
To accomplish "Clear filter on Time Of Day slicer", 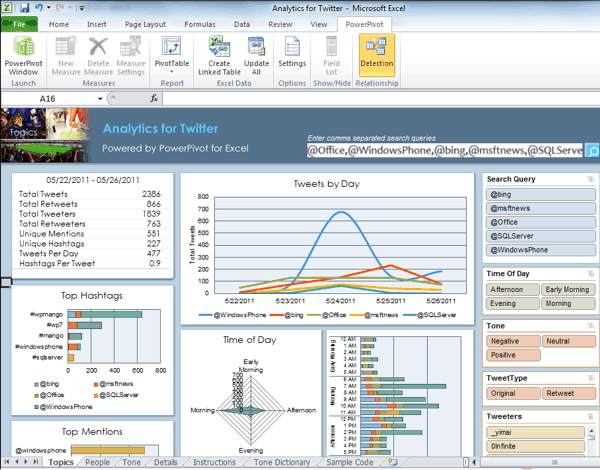I will (591, 274).
